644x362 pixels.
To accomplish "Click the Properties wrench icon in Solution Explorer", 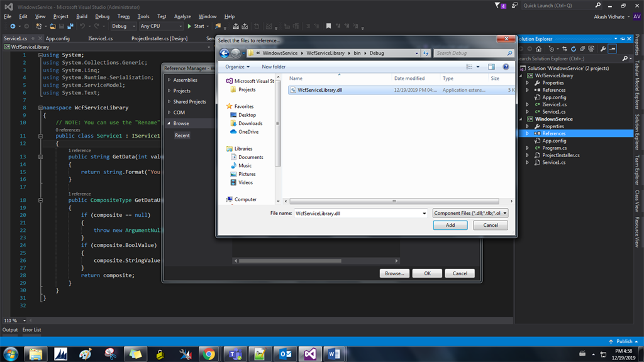I will point(604,49).
